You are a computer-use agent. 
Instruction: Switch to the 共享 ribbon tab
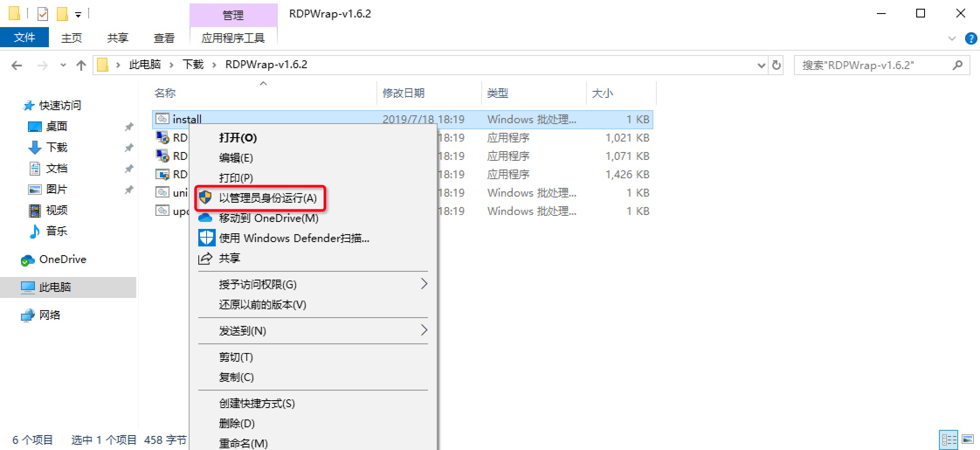118,38
